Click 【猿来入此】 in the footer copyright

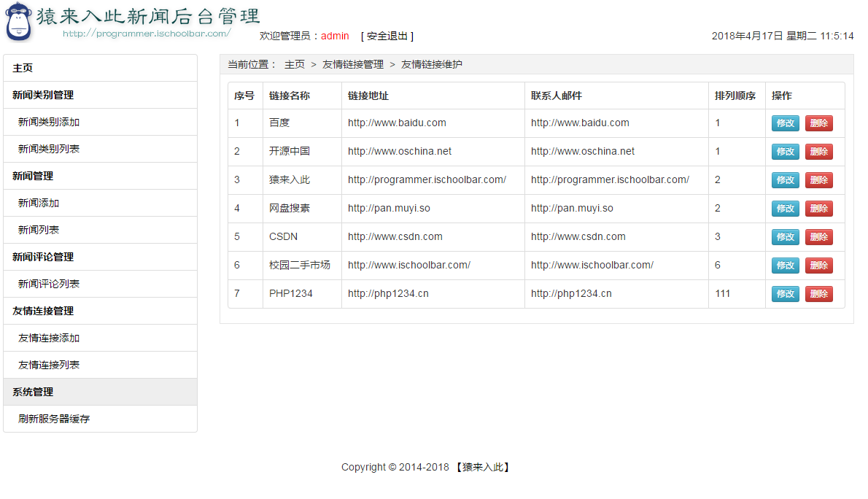(x=483, y=468)
